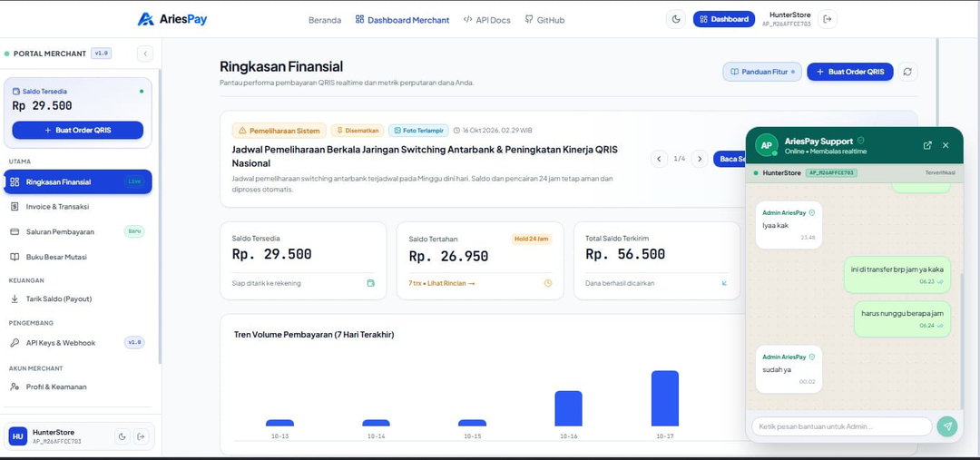
Task: Click the 'sudah ya' chat message
Action: (789, 369)
